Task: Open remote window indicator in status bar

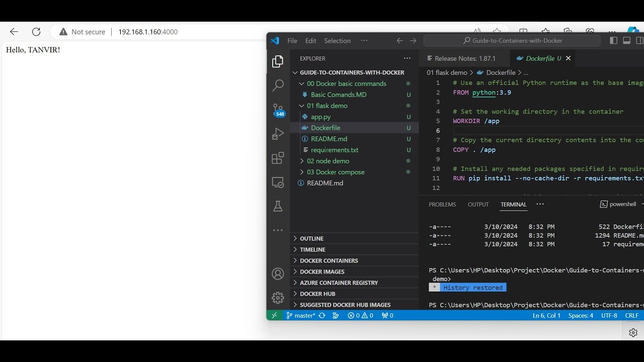Action: click(274, 315)
